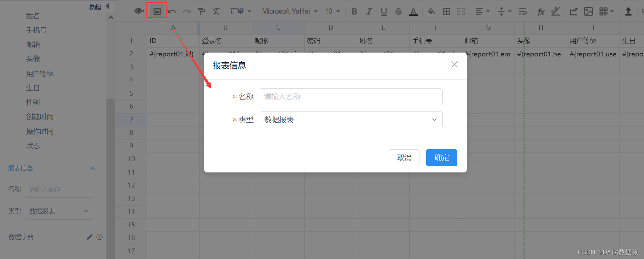Click cell containing 用户等级 header
This screenshot has width=644, height=259.
click(594, 41)
